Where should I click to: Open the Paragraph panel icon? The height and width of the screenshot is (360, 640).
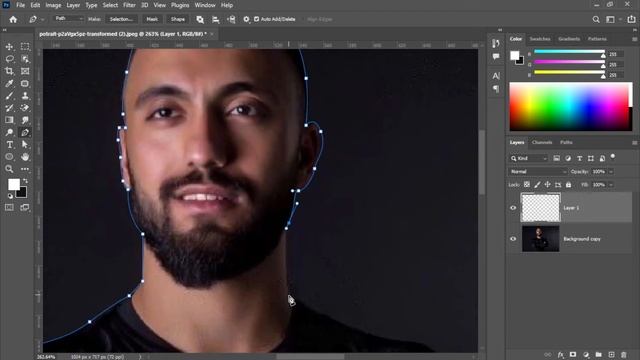point(496,89)
